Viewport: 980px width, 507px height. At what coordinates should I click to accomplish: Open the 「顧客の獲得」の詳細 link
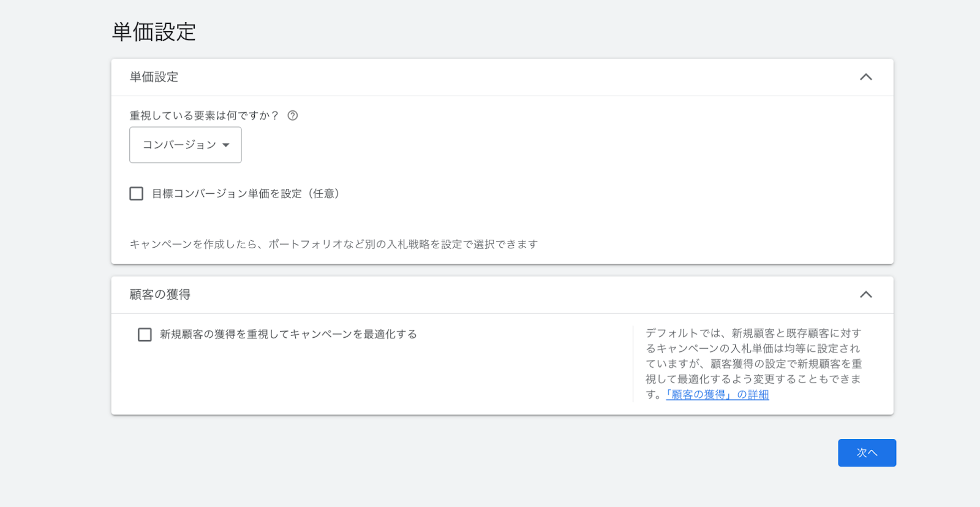point(717,395)
